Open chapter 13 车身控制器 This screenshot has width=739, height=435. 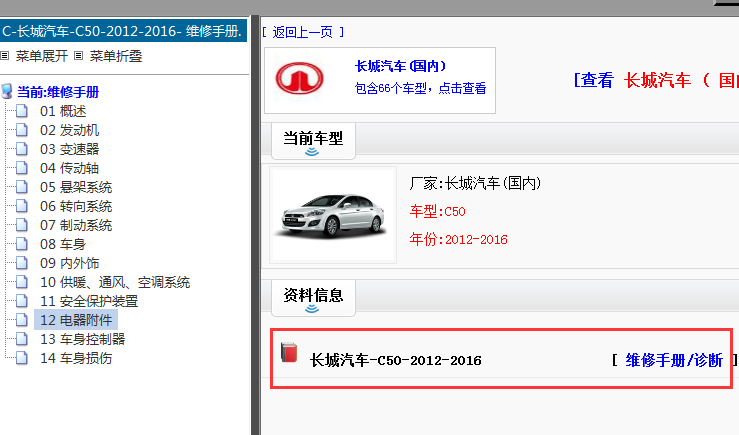(82, 339)
